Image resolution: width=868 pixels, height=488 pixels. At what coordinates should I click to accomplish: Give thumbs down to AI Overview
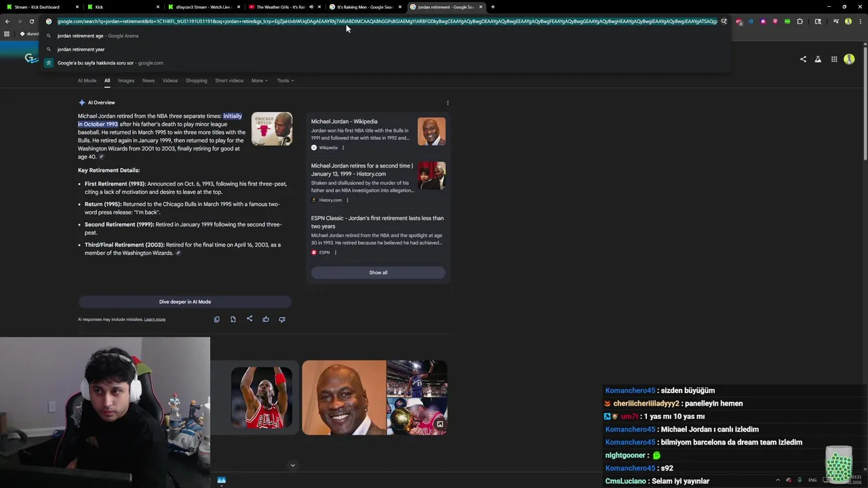click(x=282, y=319)
